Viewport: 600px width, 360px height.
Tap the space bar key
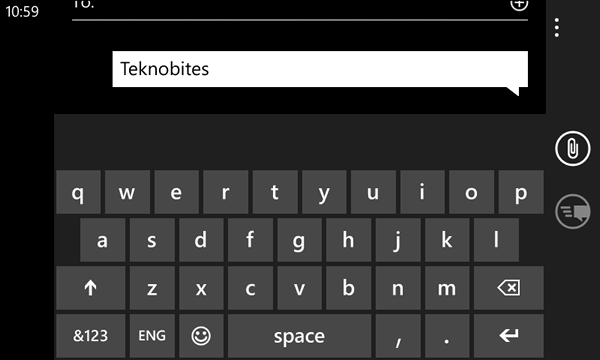pyautogui.click(x=299, y=336)
